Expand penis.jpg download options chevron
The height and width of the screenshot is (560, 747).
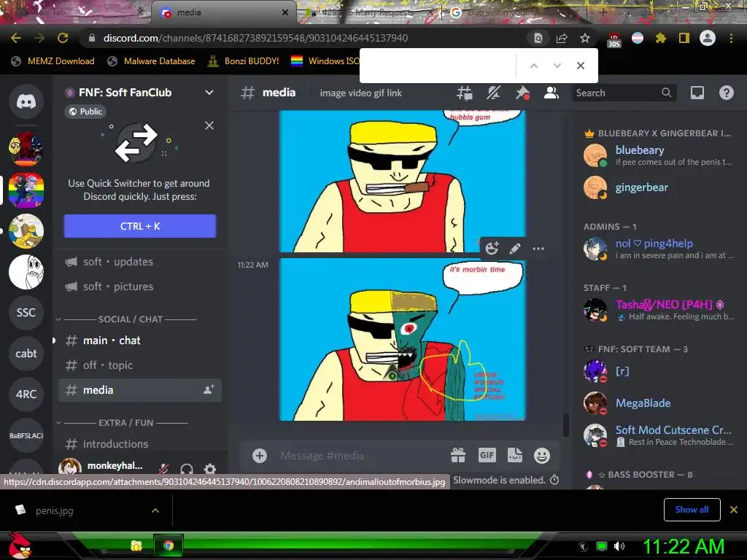tap(155, 510)
